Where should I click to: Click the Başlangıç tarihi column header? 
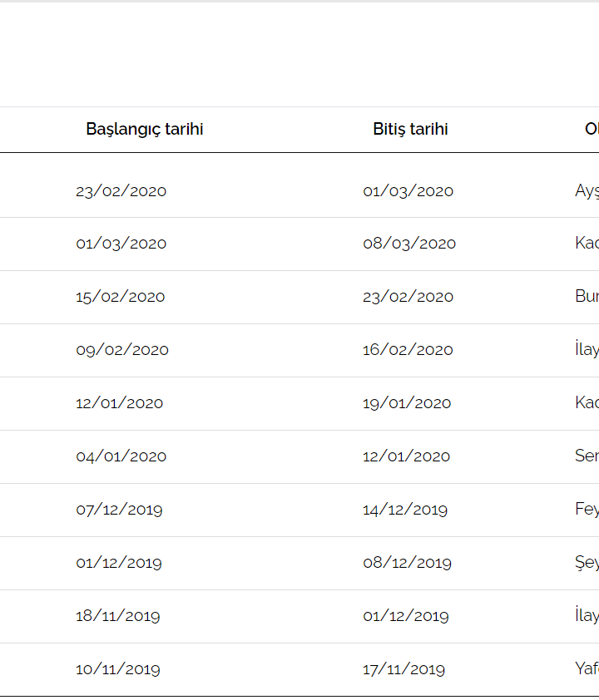pyautogui.click(x=144, y=129)
